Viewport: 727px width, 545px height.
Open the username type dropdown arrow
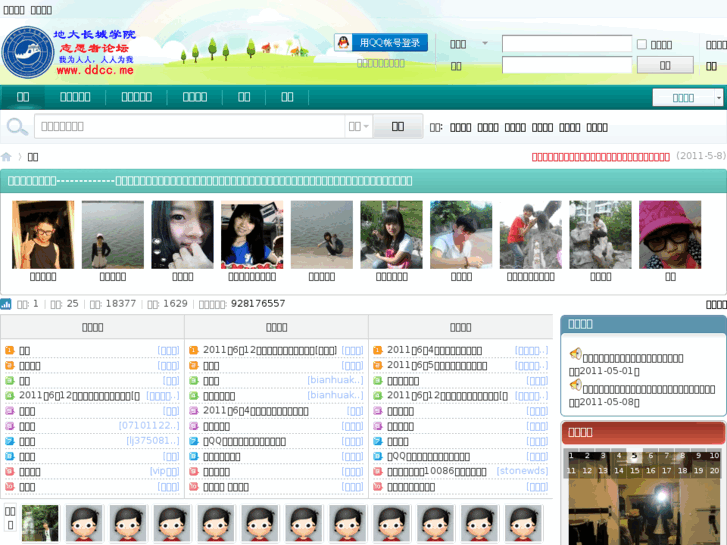click(485, 43)
